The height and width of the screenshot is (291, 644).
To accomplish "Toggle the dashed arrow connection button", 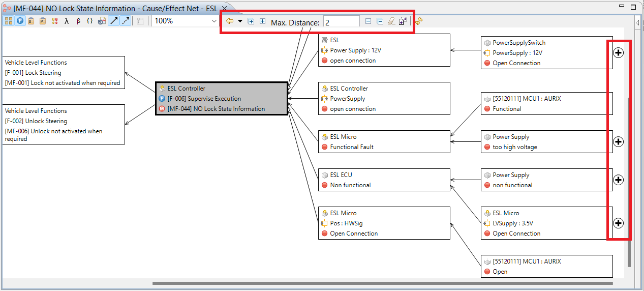I will (125, 21).
